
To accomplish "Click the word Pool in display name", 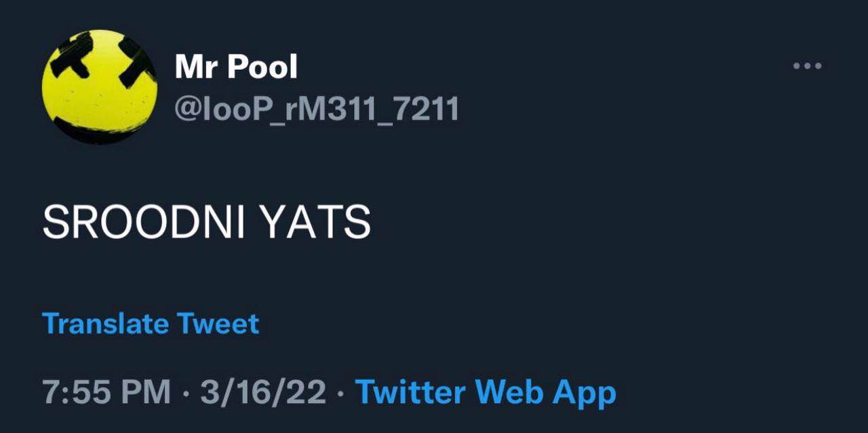I will click(261, 67).
